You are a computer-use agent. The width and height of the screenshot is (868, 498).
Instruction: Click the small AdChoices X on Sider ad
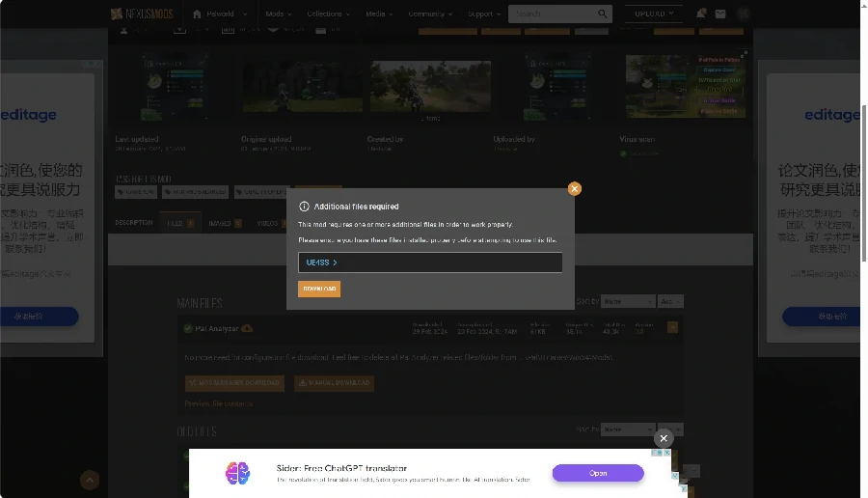click(667, 453)
